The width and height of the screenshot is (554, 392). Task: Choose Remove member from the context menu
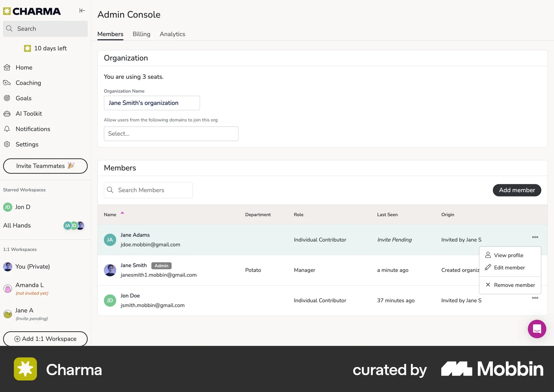pos(510,285)
